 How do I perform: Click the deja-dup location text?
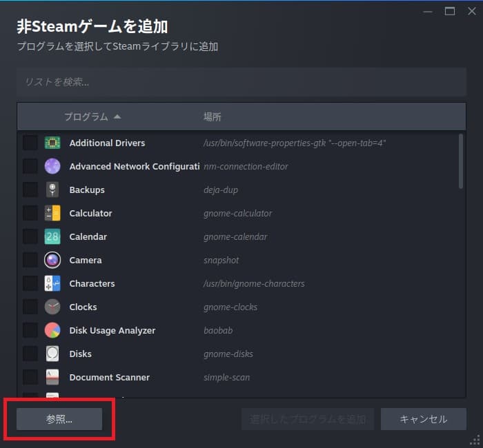(221, 190)
